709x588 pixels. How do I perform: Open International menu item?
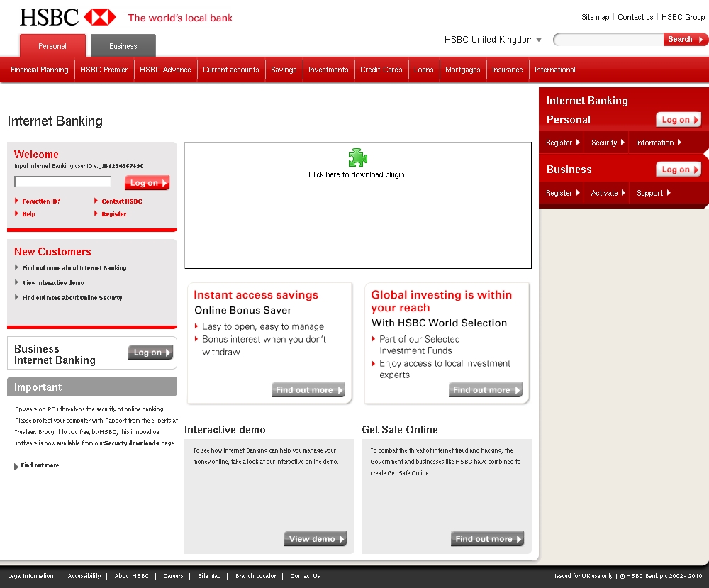555,70
